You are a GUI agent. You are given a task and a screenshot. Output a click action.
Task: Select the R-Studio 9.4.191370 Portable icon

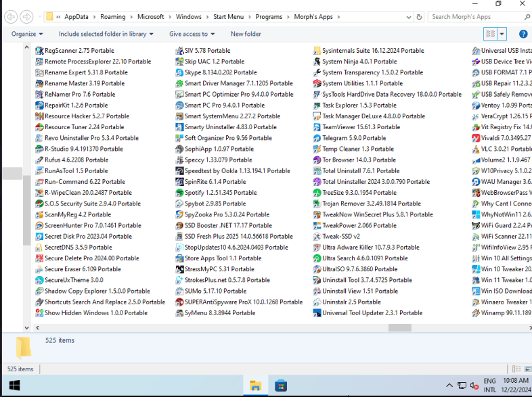pos(39,149)
